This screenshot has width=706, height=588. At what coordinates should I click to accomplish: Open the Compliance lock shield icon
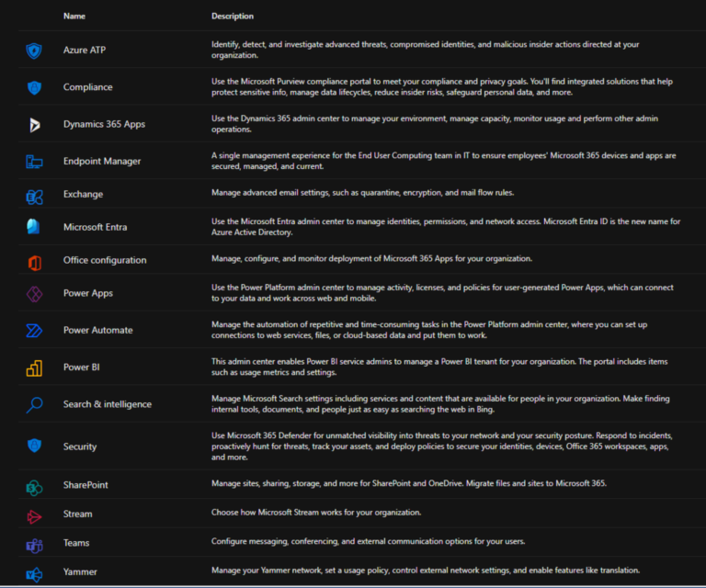coord(34,87)
